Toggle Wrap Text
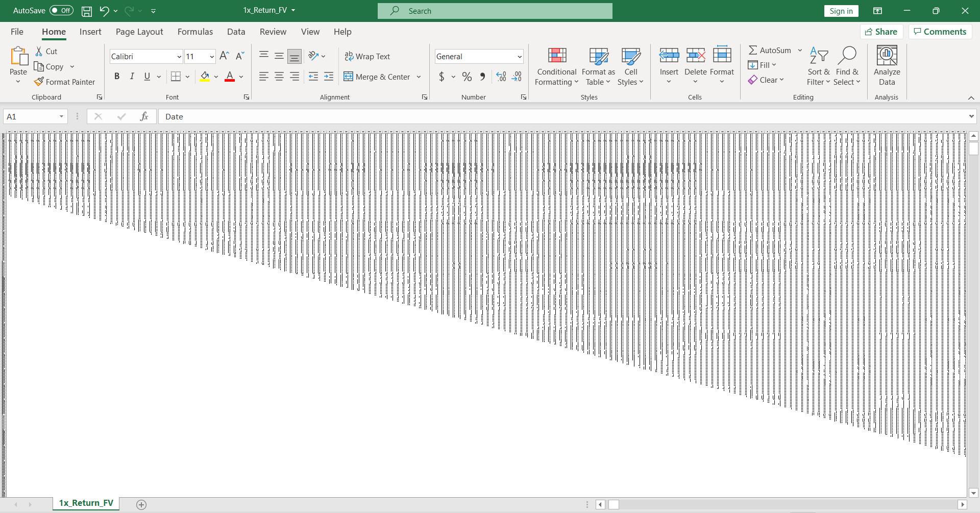Screen dimensions: 980x513 (x=367, y=56)
